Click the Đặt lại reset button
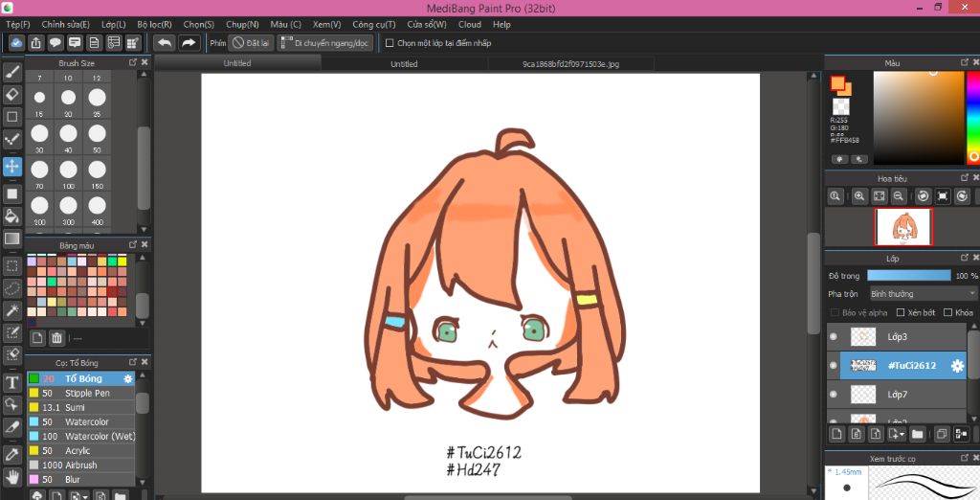The image size is (980, 500). (251, 43)
